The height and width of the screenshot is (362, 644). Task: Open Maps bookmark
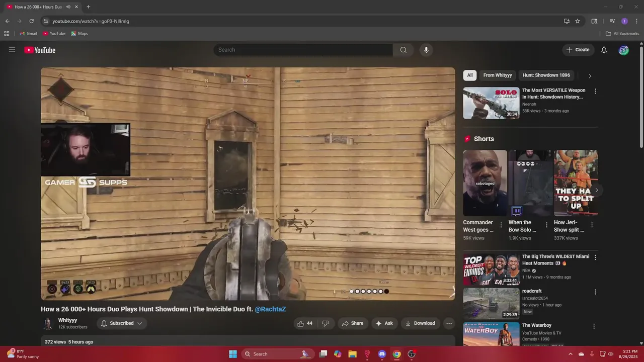79,34
